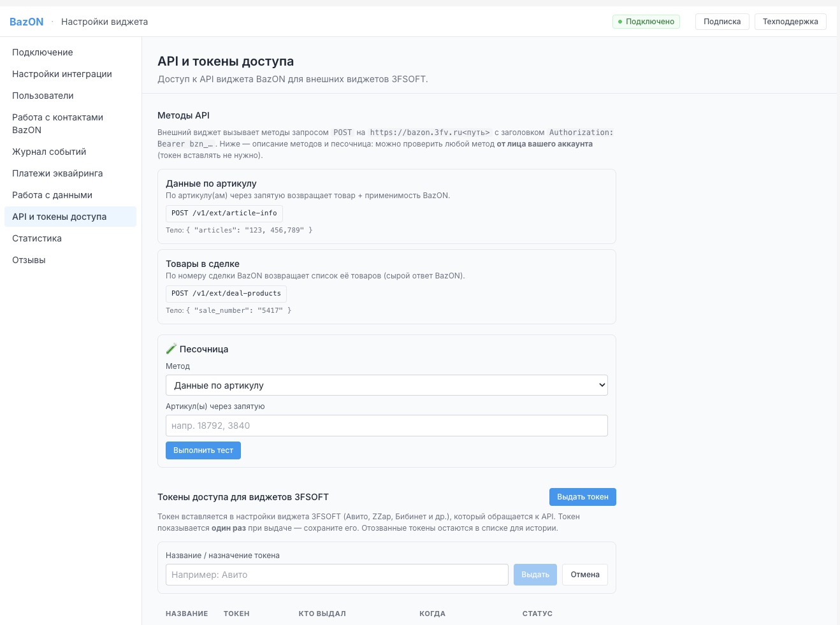The image size is (840, 625).
Task: Open Пользователи section
Action: pos(70,96)
